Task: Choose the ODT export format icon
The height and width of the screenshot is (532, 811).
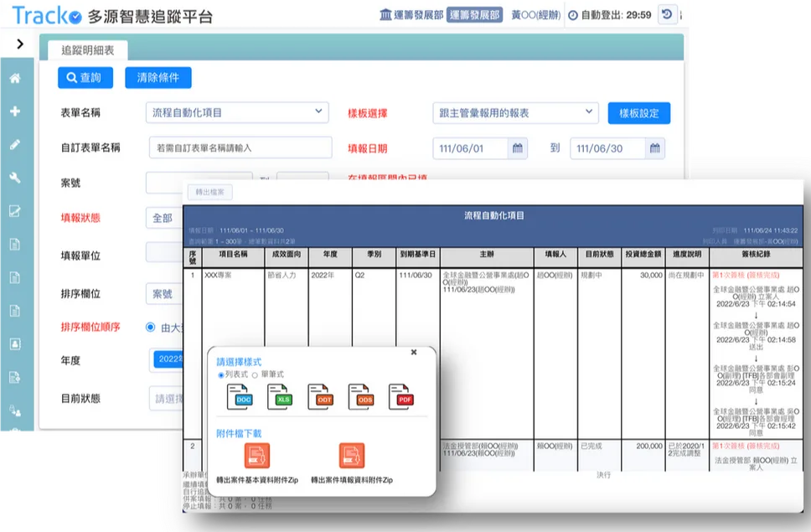Action: click(x=321, y=397)
